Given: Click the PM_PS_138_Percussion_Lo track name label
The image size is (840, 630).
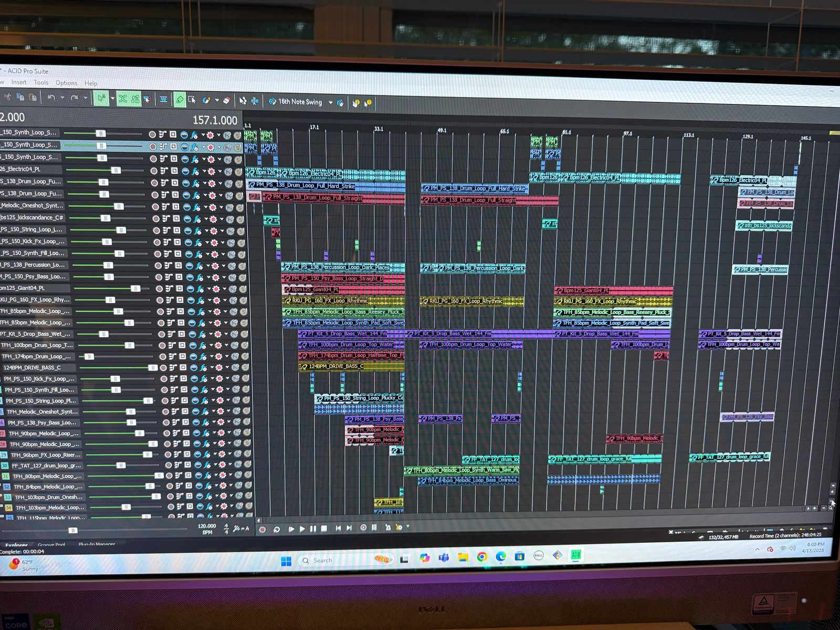Looking at the screenshot, I should (x=33, y=265).
